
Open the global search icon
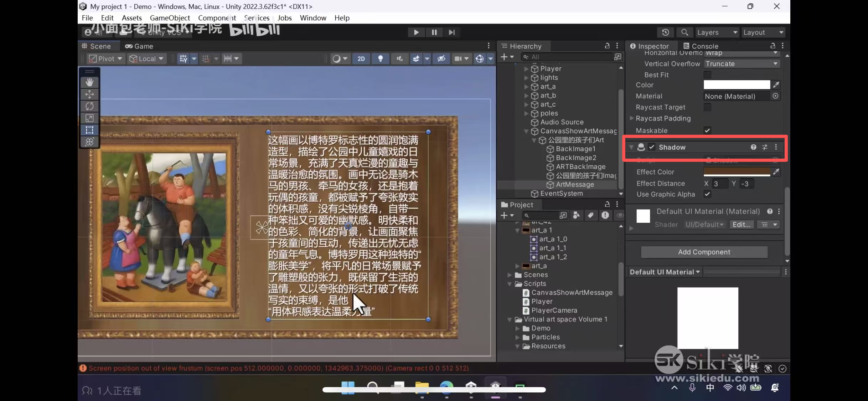coord(684,32)
